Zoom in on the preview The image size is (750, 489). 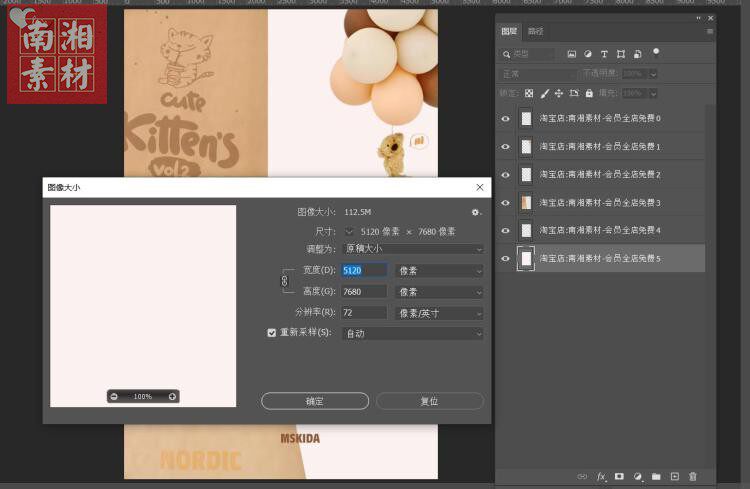click(172, 396)
